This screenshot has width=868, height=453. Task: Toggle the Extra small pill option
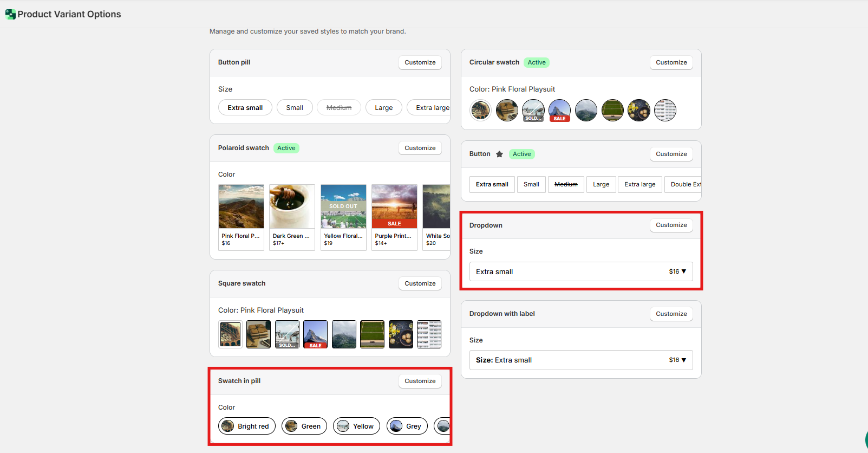[245, 108]
